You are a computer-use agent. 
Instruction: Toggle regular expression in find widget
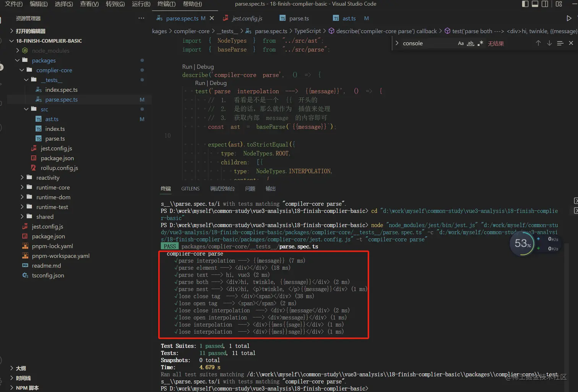click(480, 43)
